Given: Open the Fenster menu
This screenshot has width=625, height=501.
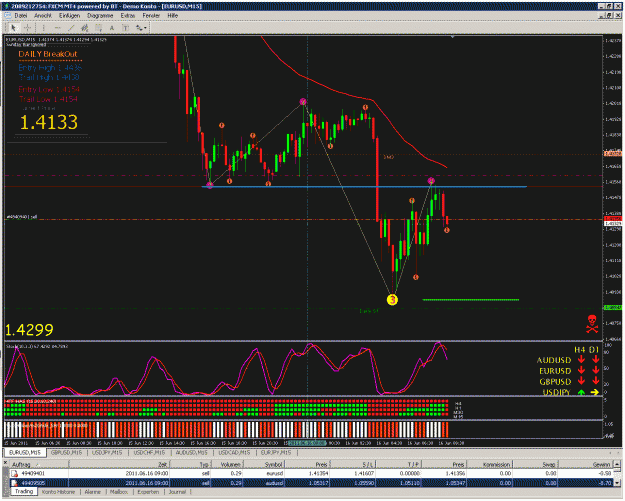Looking at the screenshot, I should click(x=151, y=16).
